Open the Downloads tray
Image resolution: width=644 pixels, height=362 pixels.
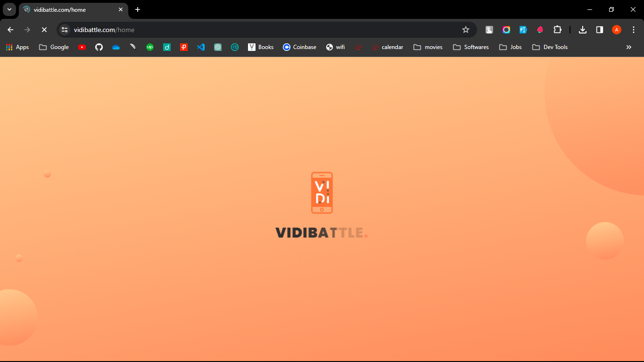pos(583,30)
